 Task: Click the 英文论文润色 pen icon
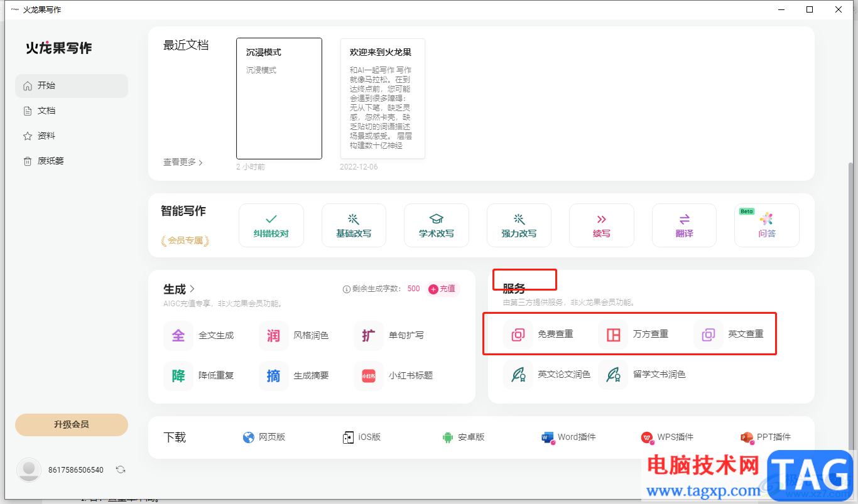518,375
